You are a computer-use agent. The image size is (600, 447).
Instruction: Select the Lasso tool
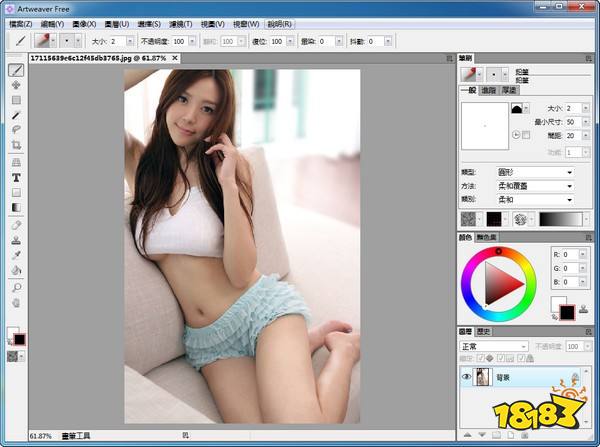click(x=16, y=129)
